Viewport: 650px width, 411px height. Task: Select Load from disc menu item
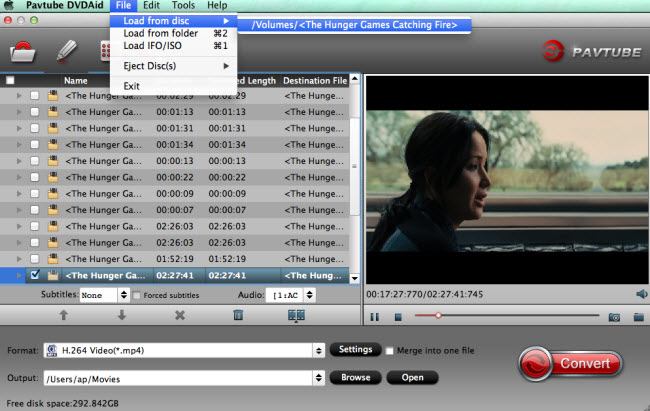[x=173, y=21]
